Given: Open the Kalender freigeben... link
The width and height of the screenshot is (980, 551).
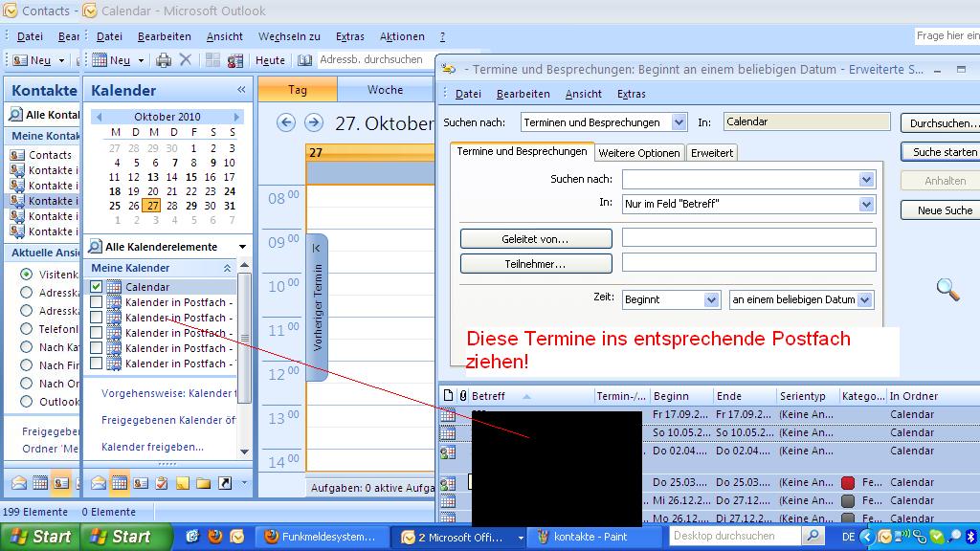Looking at the screenshot, I should pyautogui.click(x=152, y=447).
